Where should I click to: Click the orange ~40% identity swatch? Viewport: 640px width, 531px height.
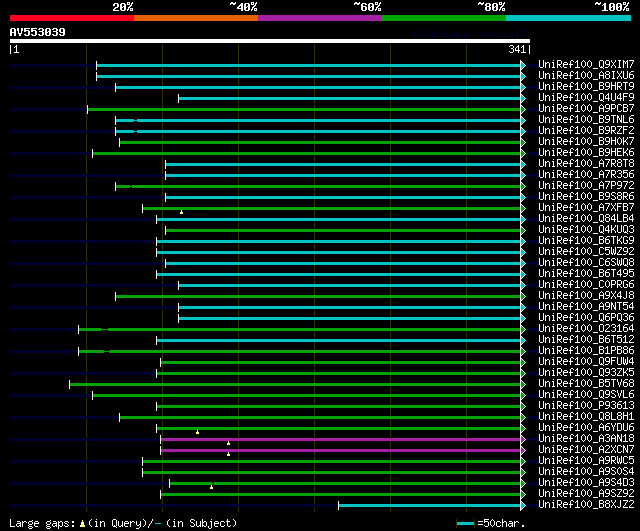click(196, 18)
